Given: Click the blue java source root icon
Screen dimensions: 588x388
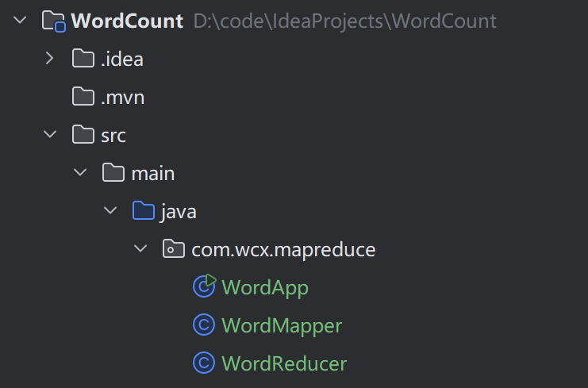Looking at the screenshot, I should 144,210.
